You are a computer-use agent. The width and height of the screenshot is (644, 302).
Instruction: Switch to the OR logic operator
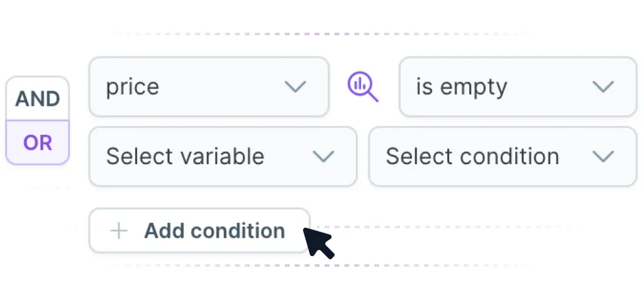[37, 143]
